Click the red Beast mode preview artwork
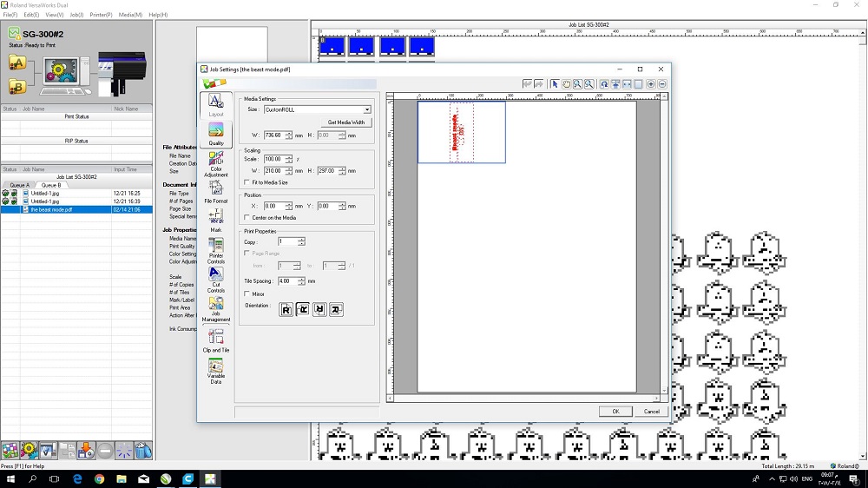Image resolution: width=868 pixels, height=488 pixels. (x=458, y=132)
